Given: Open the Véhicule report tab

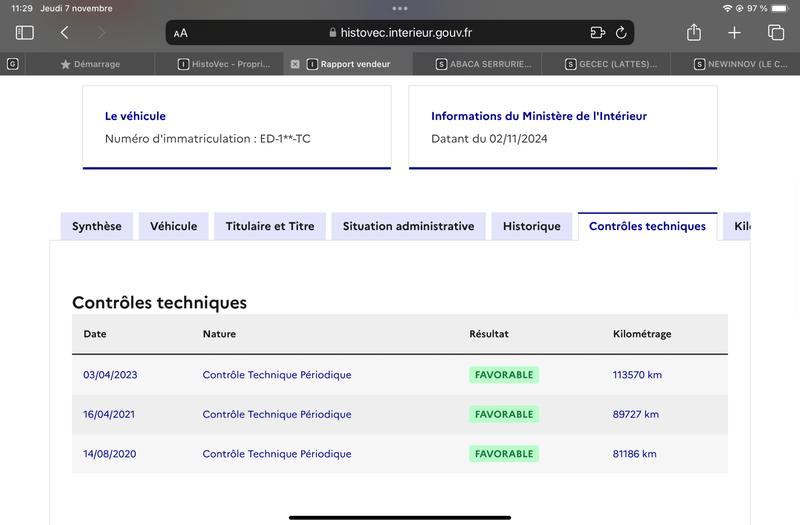Looking at the screenshot, I should [x=173, y=226].
